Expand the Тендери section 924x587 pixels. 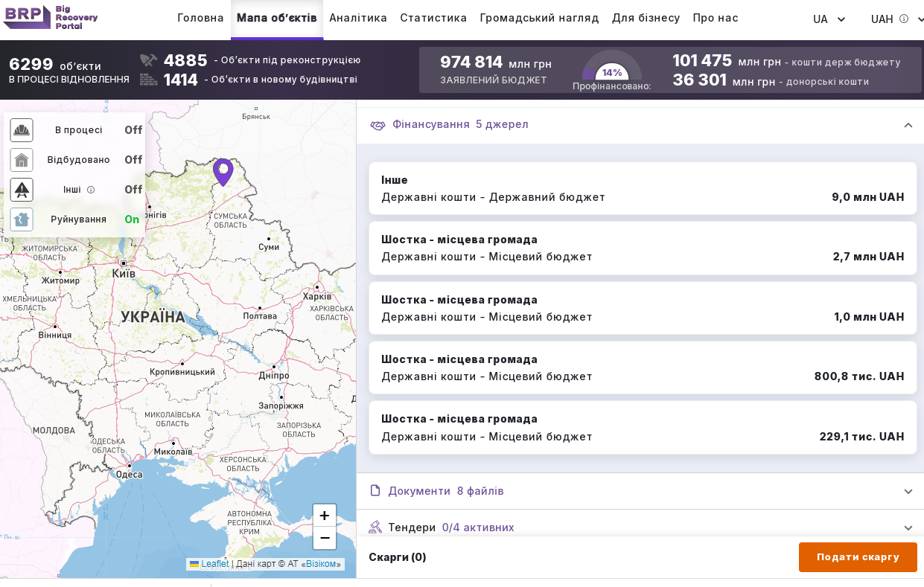point(908,527)
